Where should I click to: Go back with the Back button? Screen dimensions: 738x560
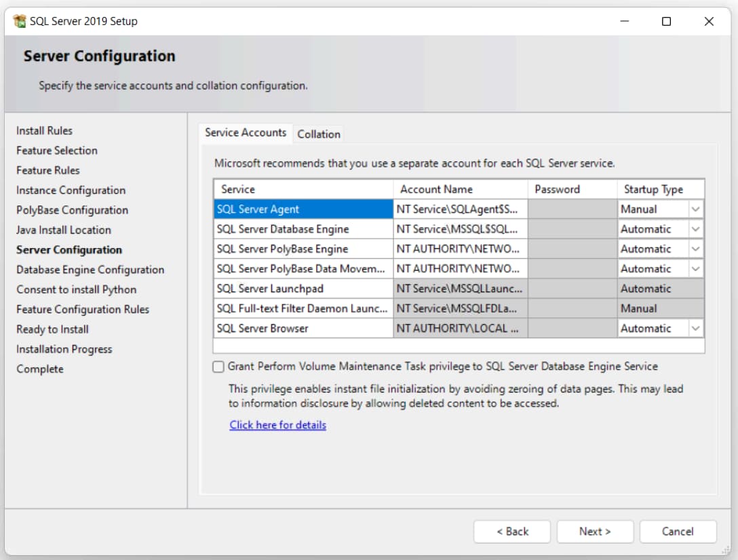tap(512, 532)
